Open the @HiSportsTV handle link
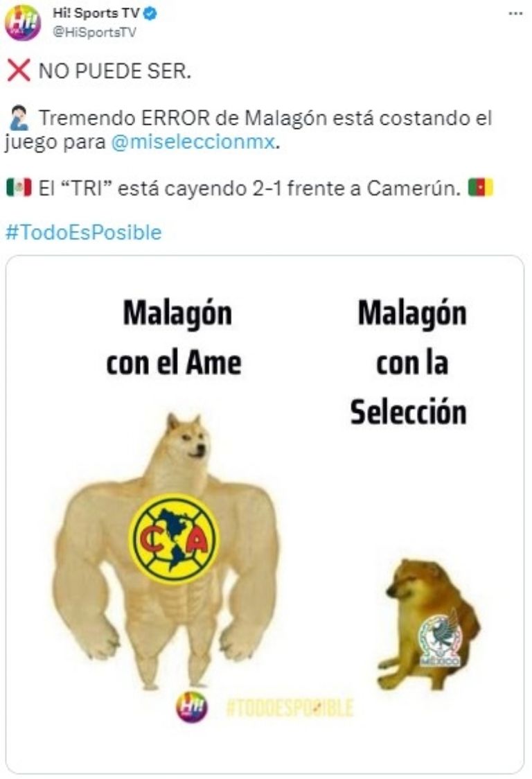This screenshot has width=532, height=779. [x=94, y=33]
